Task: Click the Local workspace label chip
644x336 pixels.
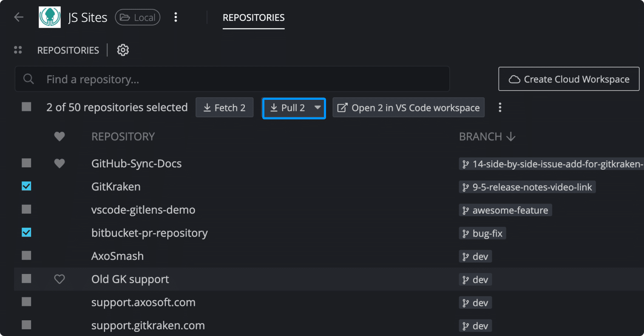Action: click(x=137, y=17)
